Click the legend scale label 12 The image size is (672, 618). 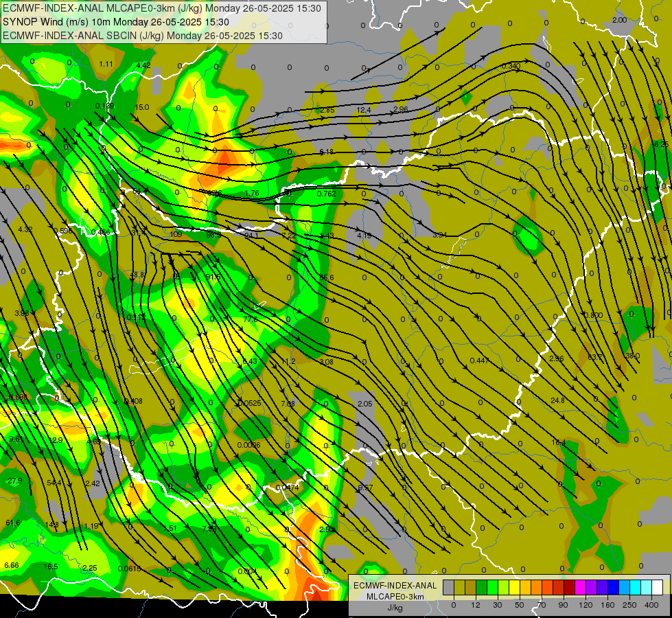click(x=476, y=605)
